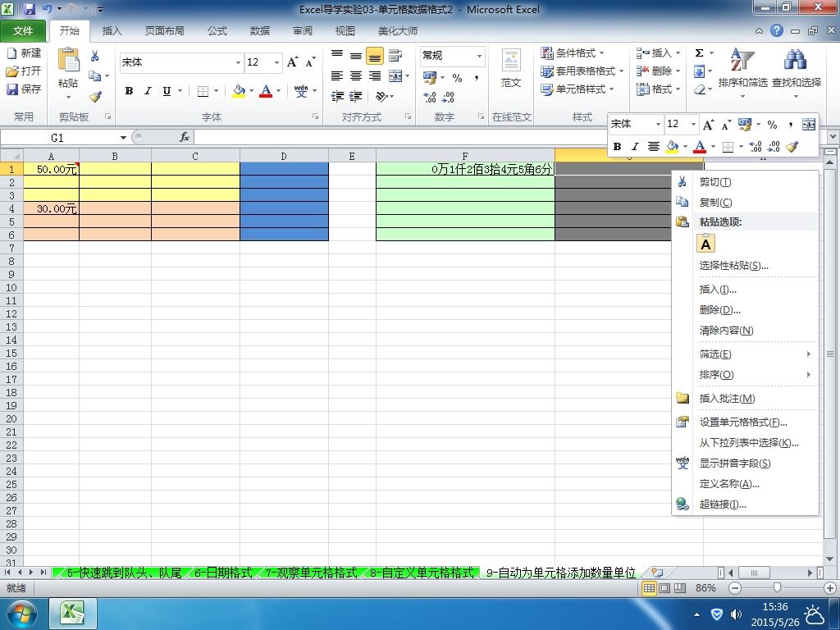Click the 打开 button
840x630 pixels.
(24, 71)
